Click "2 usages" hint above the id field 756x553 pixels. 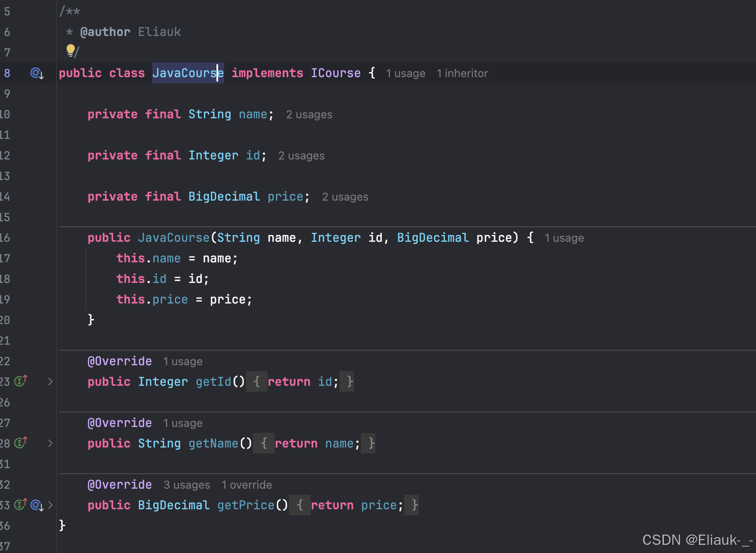click(302, 156)
